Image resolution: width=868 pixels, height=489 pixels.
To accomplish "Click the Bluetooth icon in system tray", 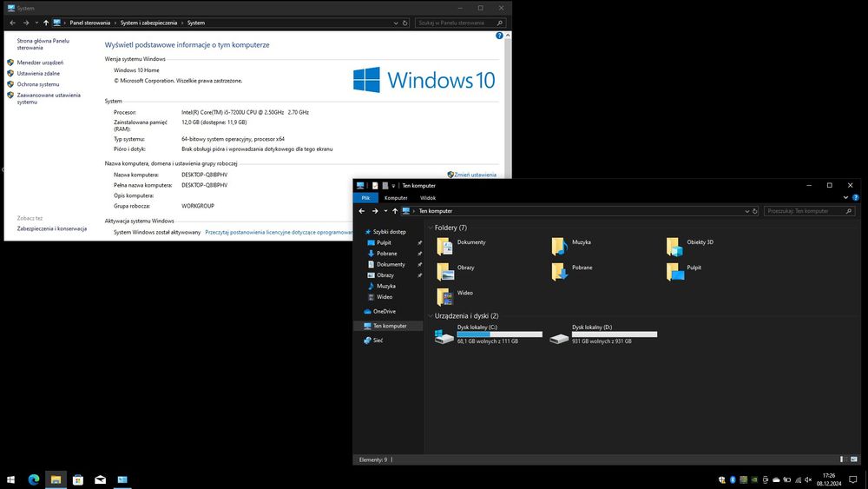I will click(x=733, y=479).
